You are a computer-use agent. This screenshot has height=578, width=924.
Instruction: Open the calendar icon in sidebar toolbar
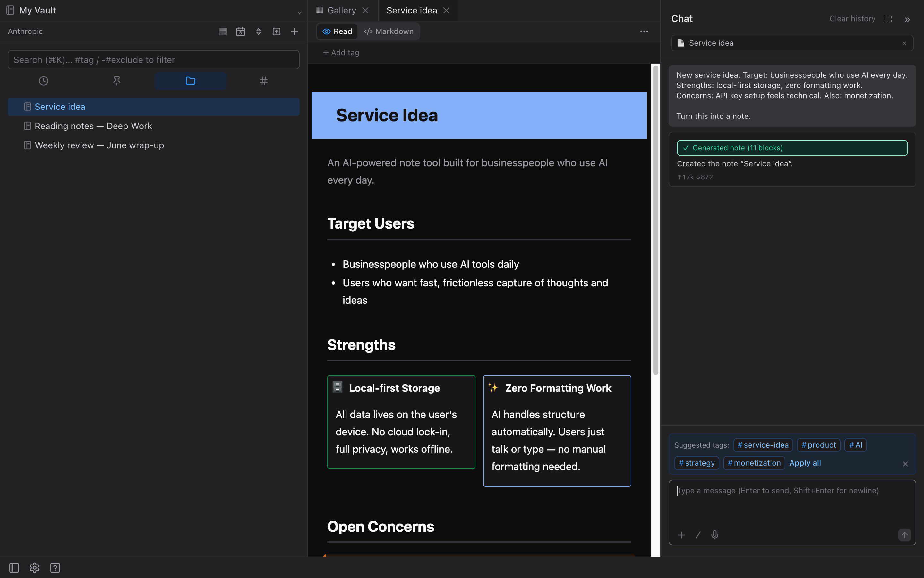(241, 31)
